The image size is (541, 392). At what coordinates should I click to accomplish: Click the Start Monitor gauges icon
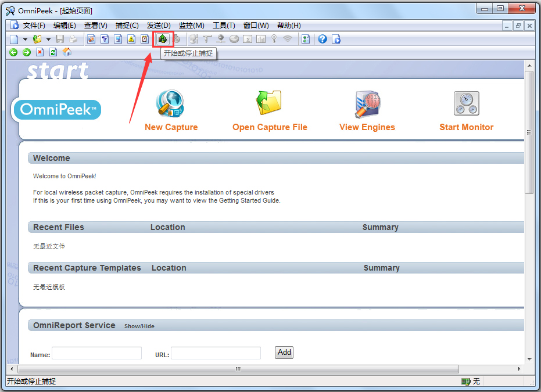click(x=466, y=104)
